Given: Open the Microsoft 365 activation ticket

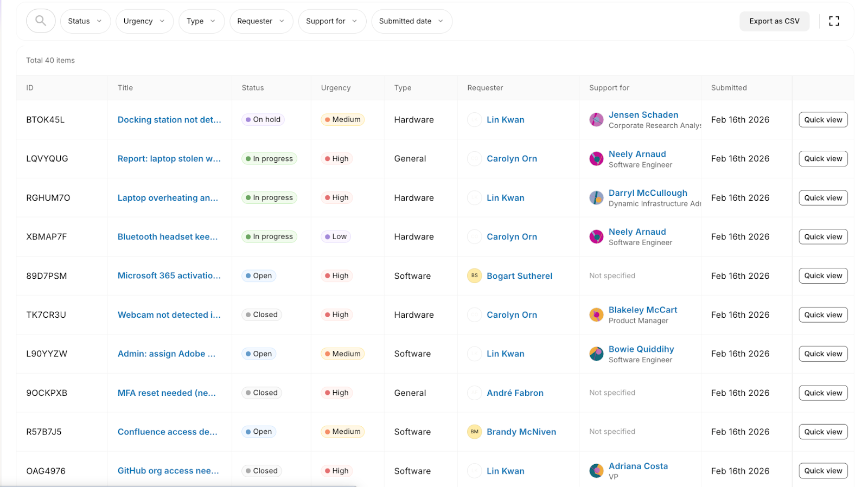Looking at the screenshot, I should [169, 275].
